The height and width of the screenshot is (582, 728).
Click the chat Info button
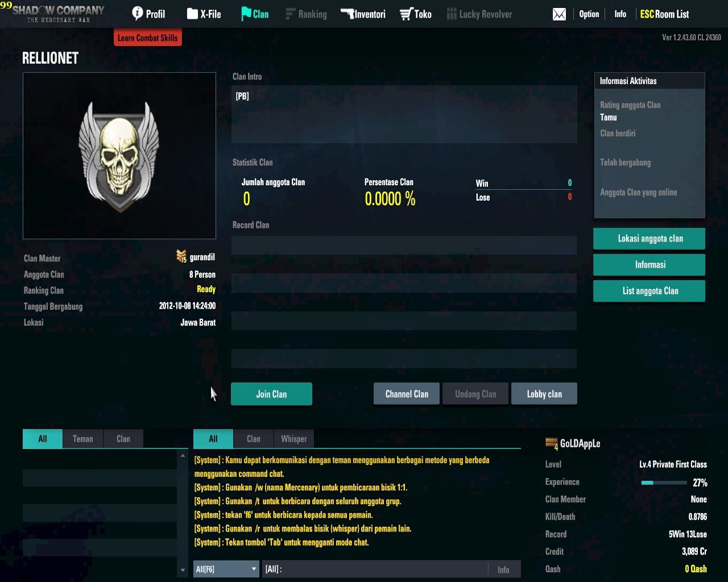tap(504, 569)
